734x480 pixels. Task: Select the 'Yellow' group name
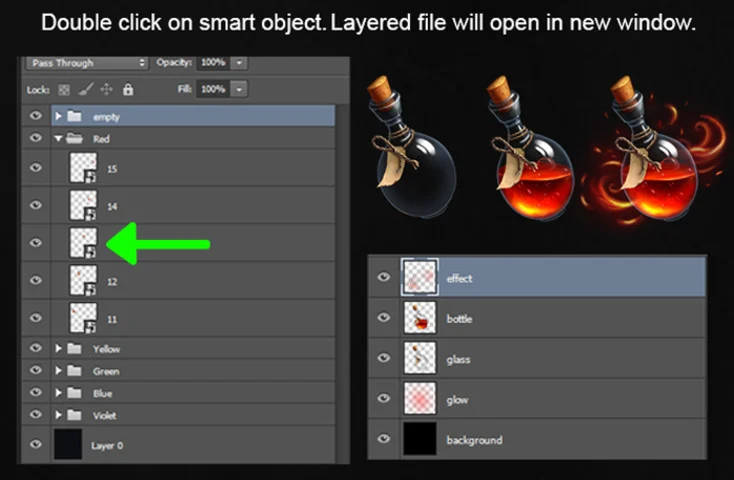pyautogui.click(x=106, y=349)
